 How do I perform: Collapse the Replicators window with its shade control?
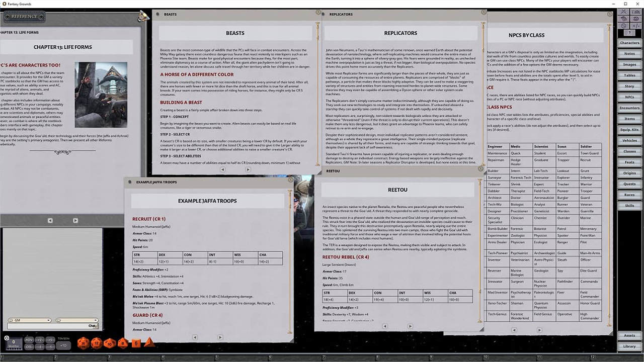[322, 14]
